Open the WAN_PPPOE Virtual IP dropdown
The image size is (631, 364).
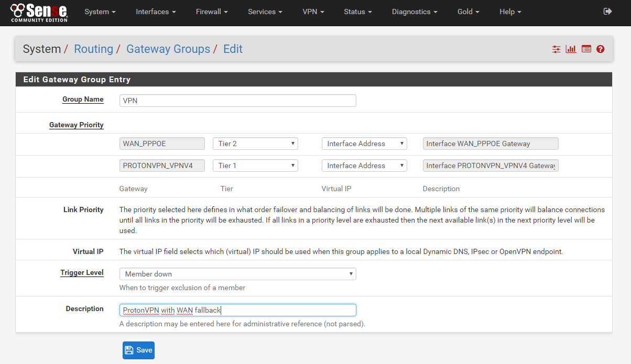point(364,144)
